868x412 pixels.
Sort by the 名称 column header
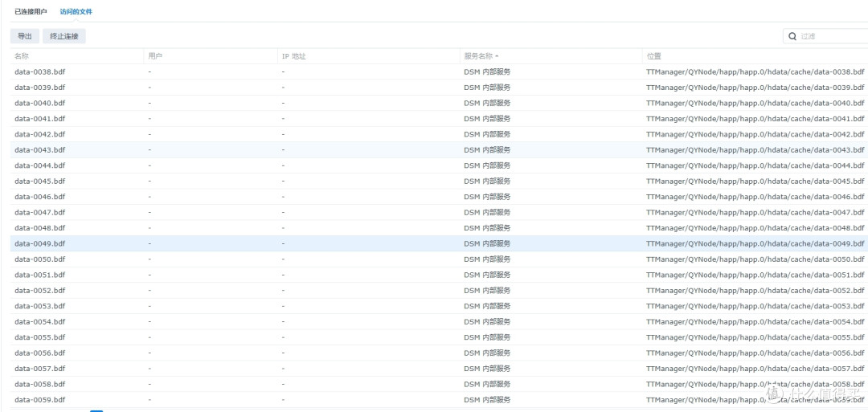coord(22,56)
